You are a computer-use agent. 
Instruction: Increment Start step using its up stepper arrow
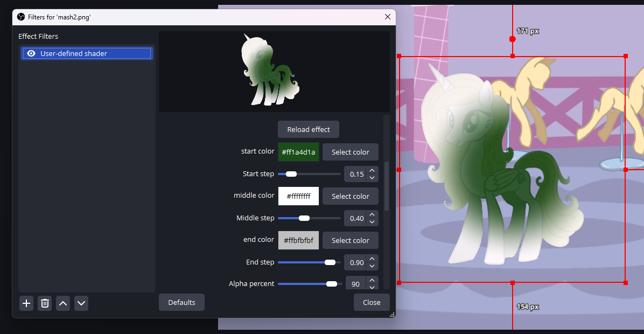[372, 171]
